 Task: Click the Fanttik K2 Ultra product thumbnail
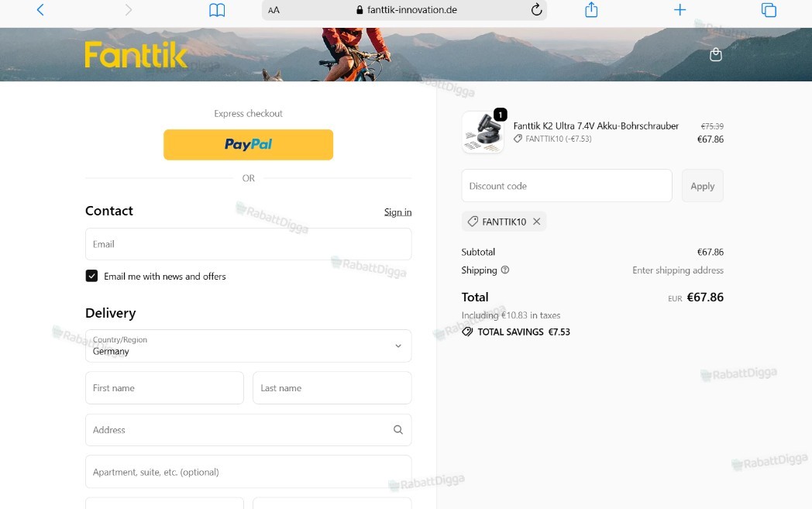483,132
